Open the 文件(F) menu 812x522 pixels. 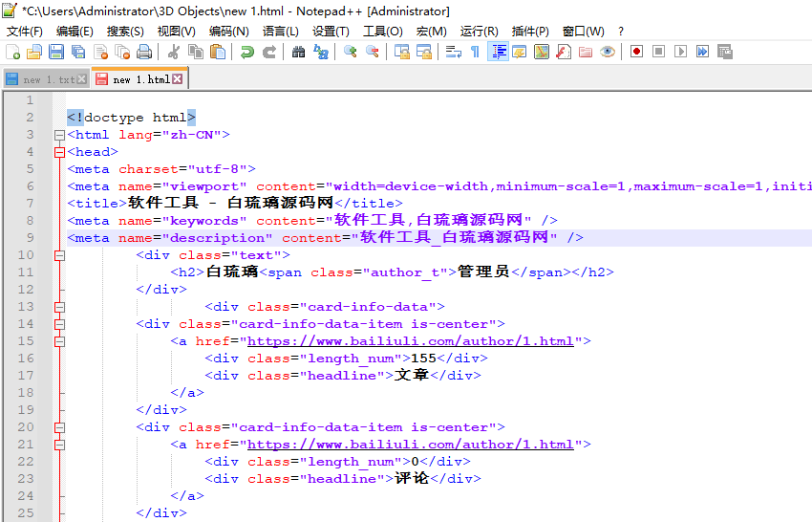point(24,32)
